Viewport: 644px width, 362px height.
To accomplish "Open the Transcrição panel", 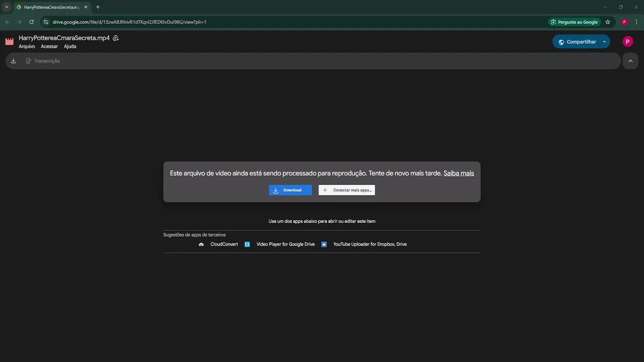I will pyautogui.click(x=43, y=61).
